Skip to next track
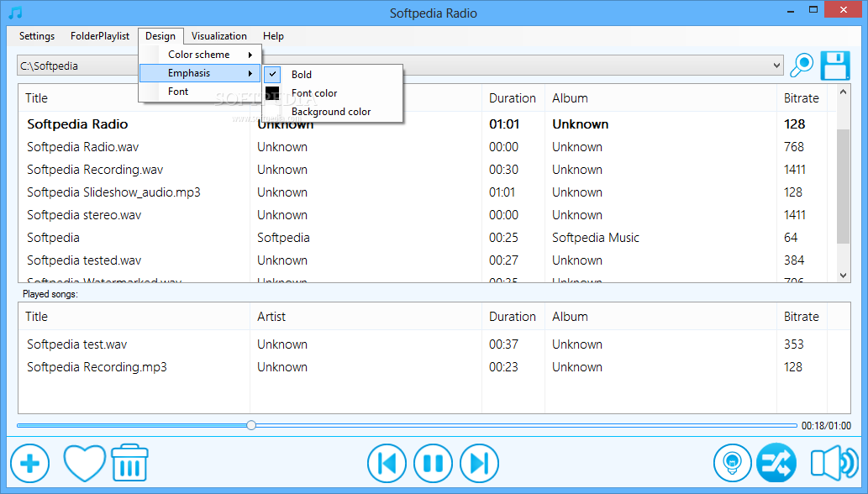 point(480,463)
